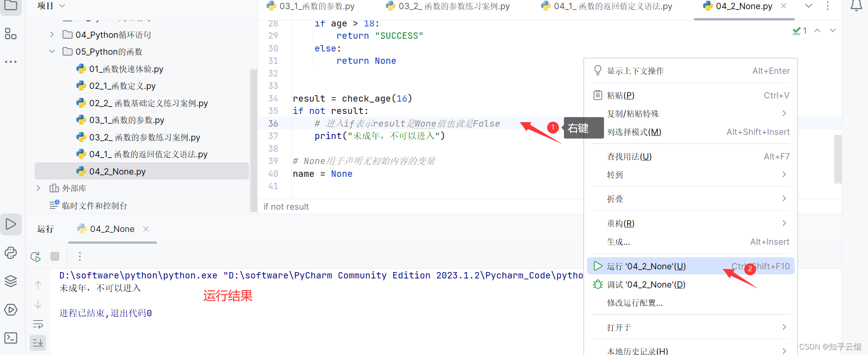Screen dimensions: 868x355
Task: Click the green run triangle in context menu
Action: click(x=598, y=266)
